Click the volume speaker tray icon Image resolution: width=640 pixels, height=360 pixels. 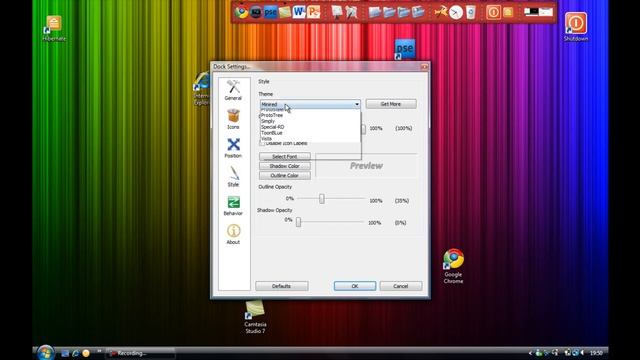pos(582,353)
